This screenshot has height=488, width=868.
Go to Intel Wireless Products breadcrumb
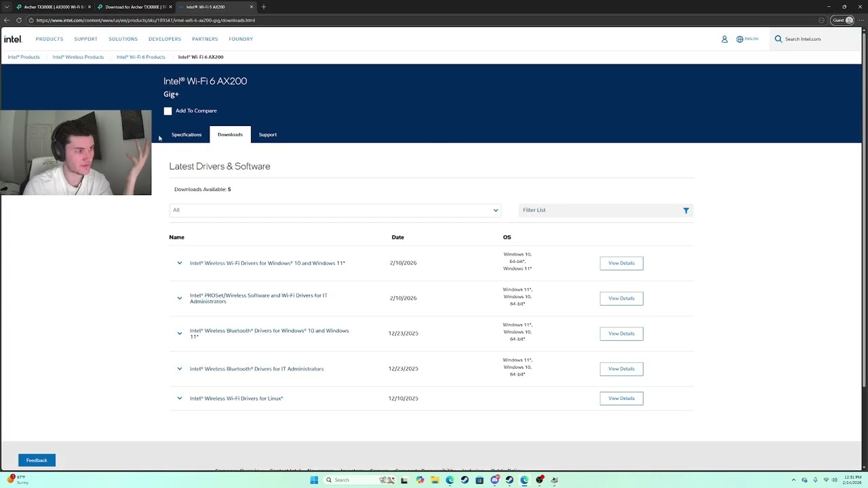(x=78, y=57)
